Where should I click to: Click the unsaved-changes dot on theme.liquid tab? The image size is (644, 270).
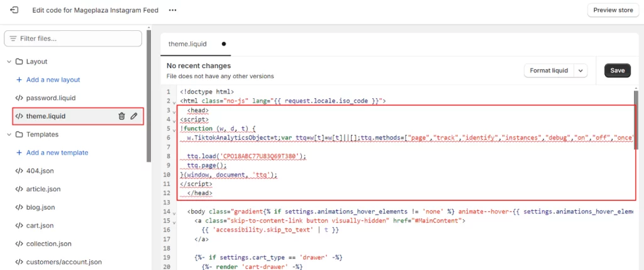(223, 44)
